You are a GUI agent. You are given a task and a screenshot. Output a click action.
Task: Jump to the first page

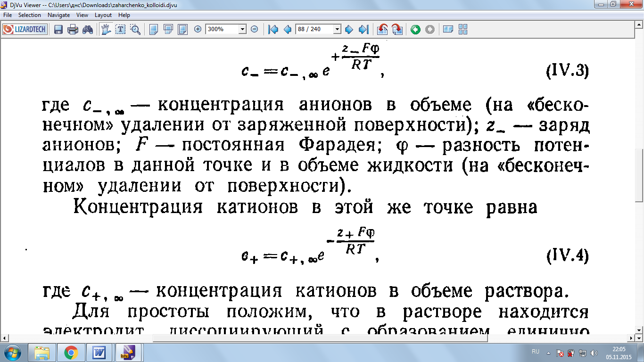point(273,29)
